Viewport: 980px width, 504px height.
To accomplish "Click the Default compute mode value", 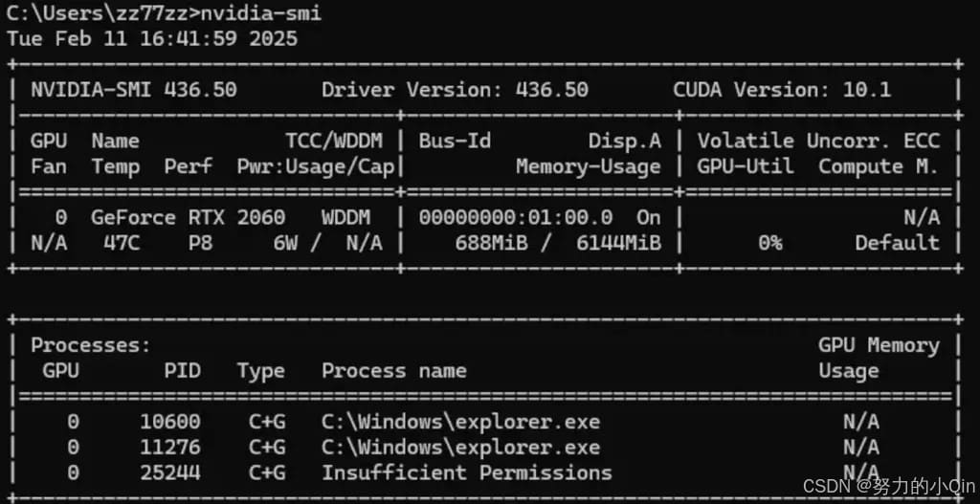I will point(897,243).
